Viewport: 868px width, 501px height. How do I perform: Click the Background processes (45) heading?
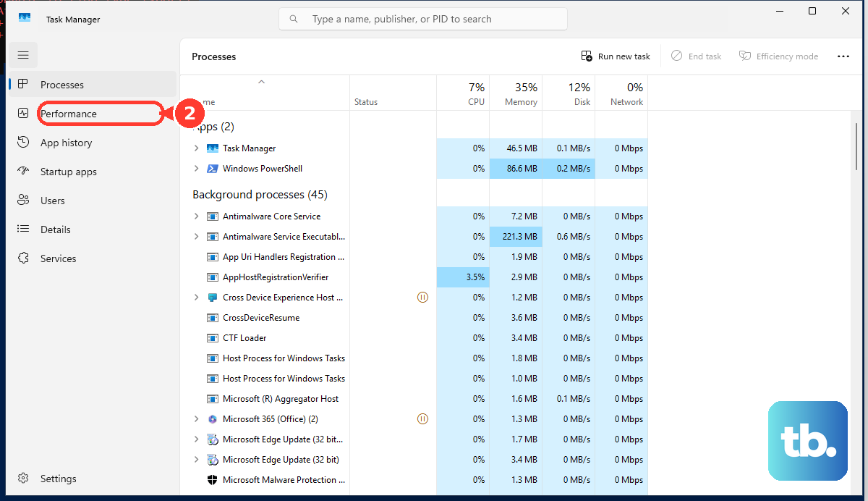(x=260, y=195)
